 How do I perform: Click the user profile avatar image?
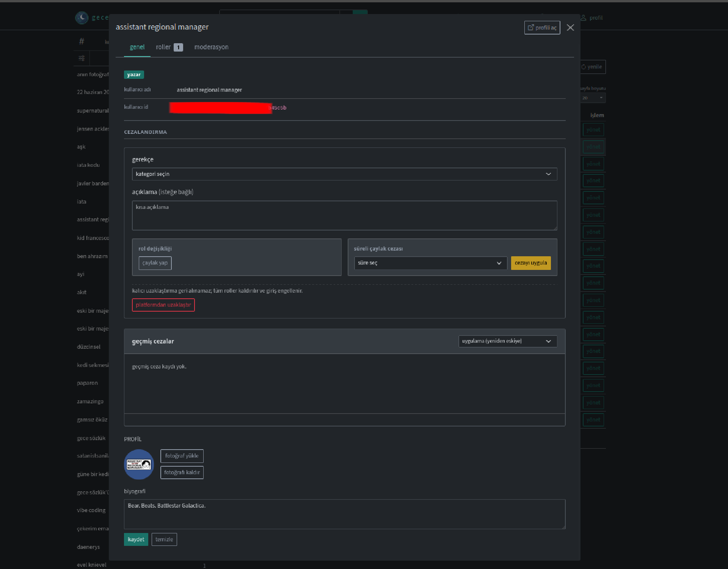[139, 464]
